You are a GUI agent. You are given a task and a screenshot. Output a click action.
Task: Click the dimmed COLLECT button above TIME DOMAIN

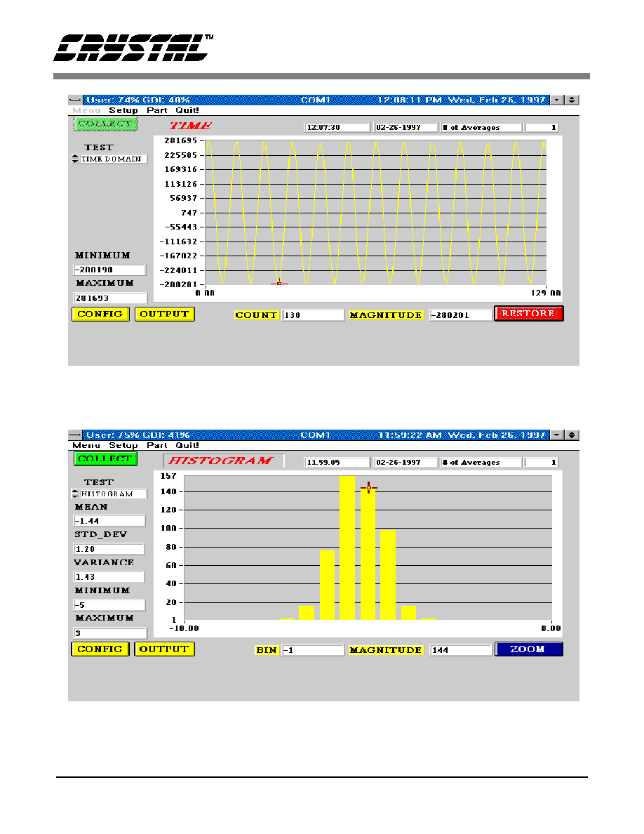pos(105,124)
